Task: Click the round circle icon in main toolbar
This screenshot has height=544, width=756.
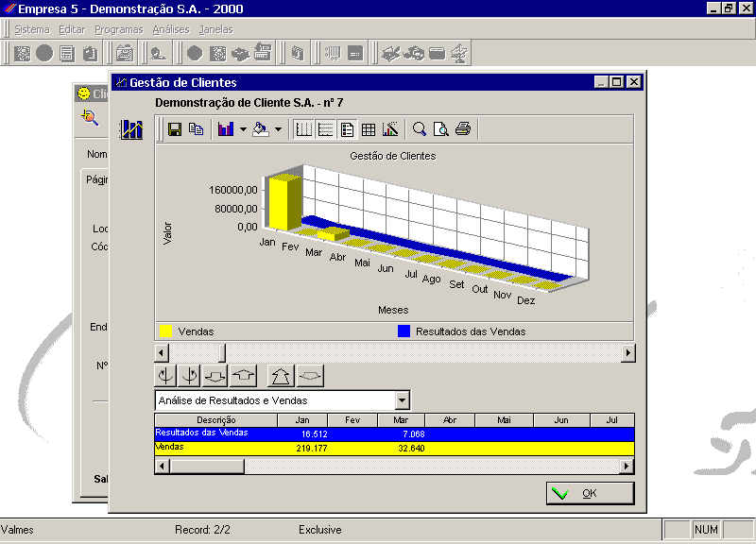Action: (44, 53)
